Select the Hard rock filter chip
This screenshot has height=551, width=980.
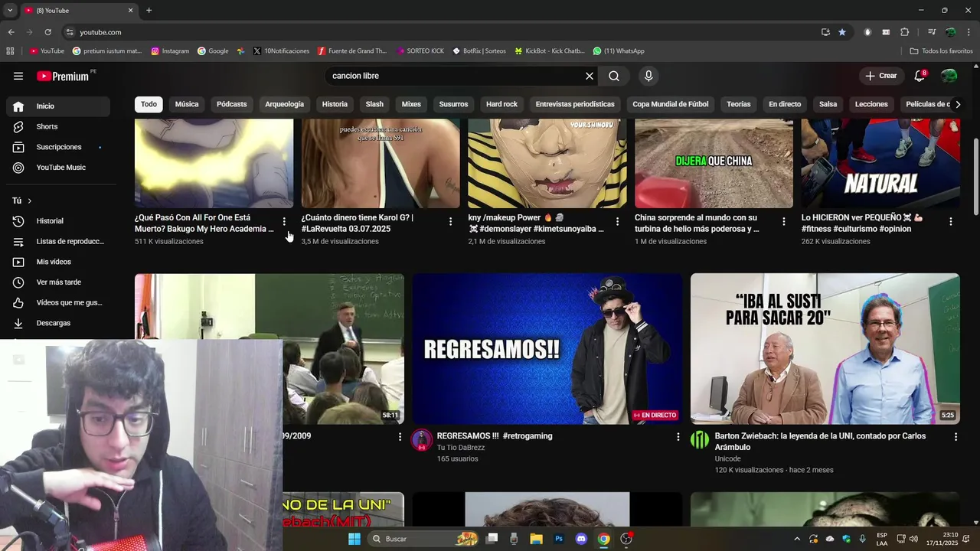click(x=501, y=104)
